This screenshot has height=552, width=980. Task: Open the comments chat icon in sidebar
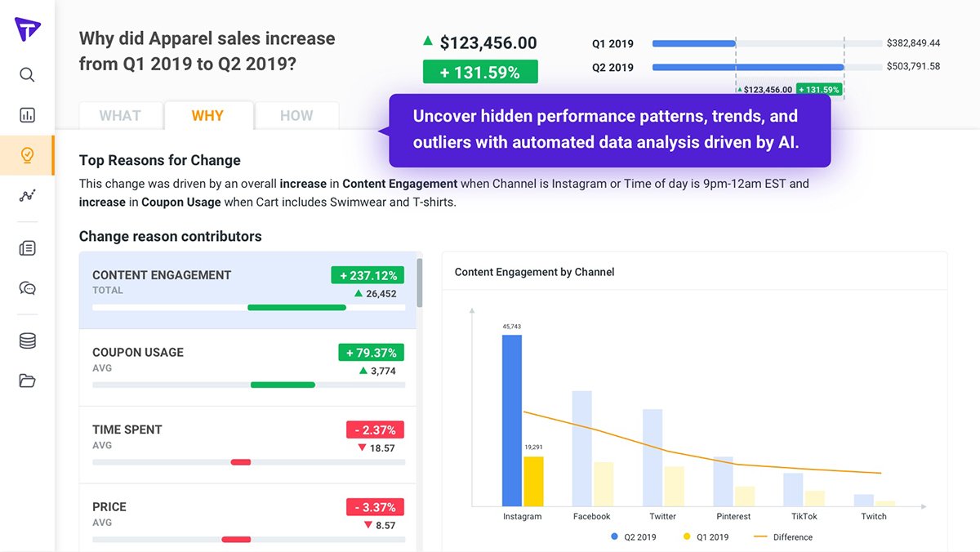click(x=27, y=287)
